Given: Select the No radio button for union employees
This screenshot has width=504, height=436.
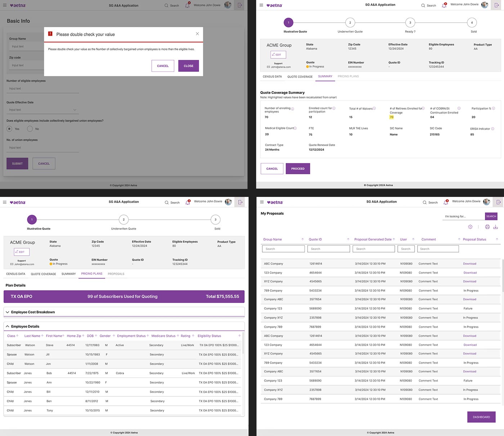Looking at the screenshot, I should click(30, 129).
